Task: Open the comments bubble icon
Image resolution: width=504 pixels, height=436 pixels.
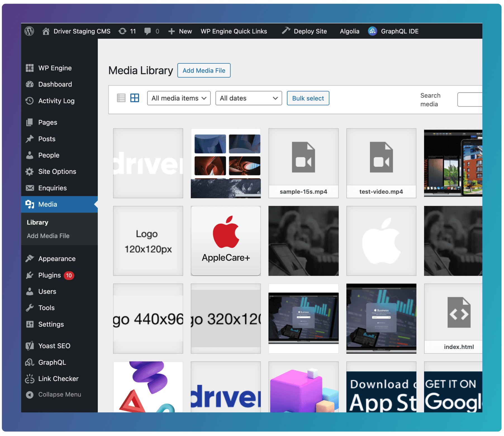Action: tap(148, 31)
